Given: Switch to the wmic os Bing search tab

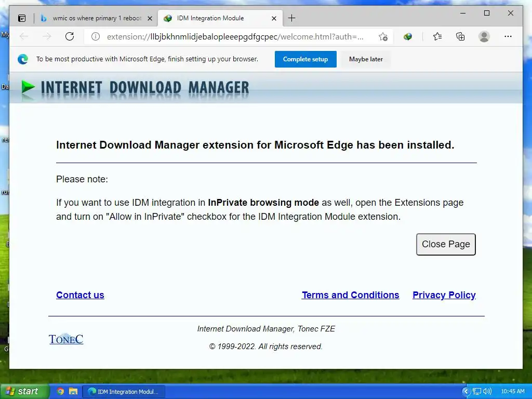Looking at the screenshot, I should (96, 18).
